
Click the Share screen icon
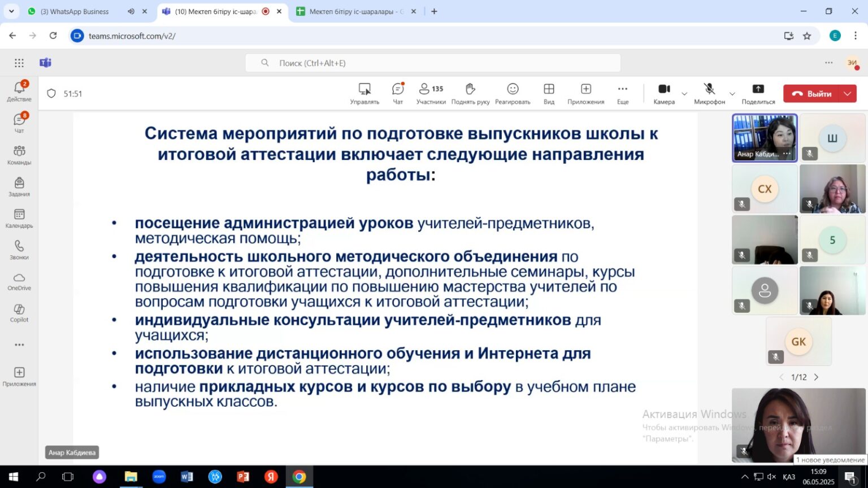pyautogui.click(x=758, y=93)
